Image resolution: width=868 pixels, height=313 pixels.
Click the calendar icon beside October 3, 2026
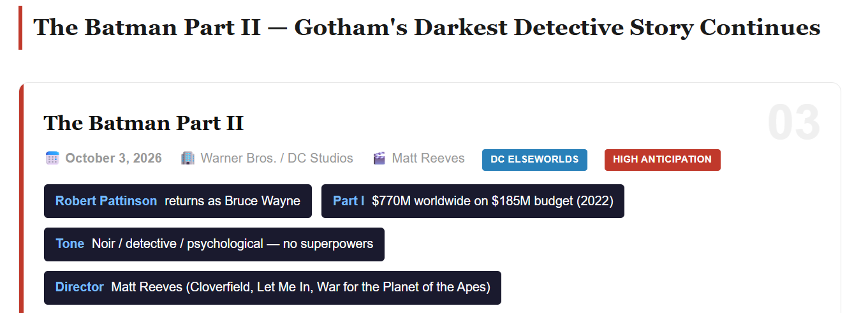(52, 158)
